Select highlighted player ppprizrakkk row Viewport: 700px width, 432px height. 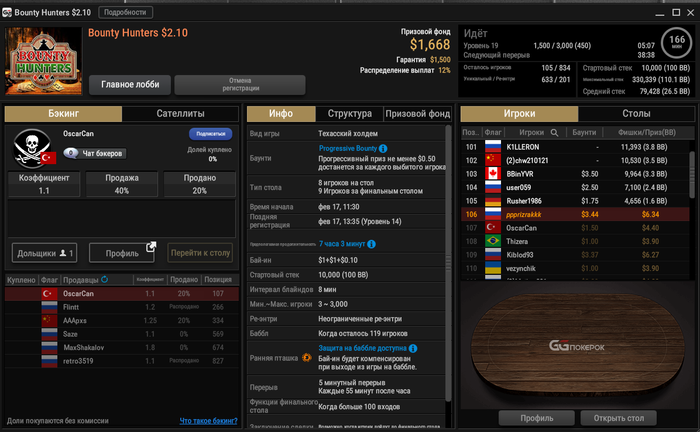pos(575,214)
